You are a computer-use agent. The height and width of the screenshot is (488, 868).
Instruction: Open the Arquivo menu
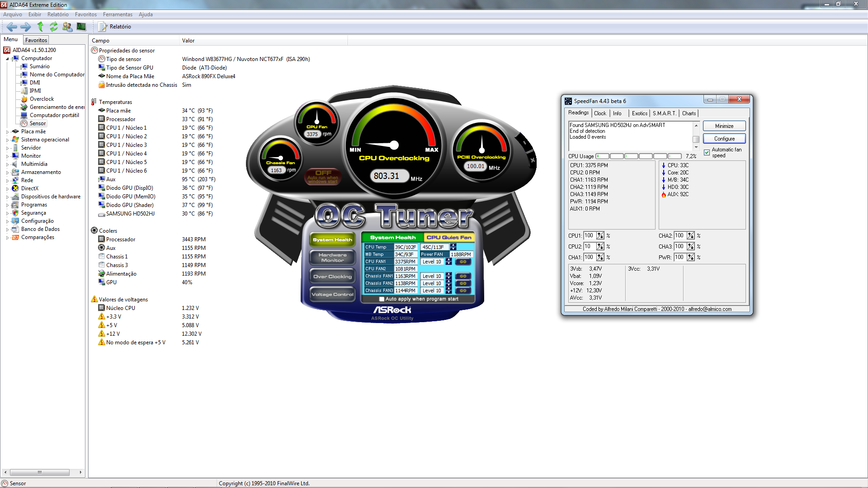tap(13, 14)
